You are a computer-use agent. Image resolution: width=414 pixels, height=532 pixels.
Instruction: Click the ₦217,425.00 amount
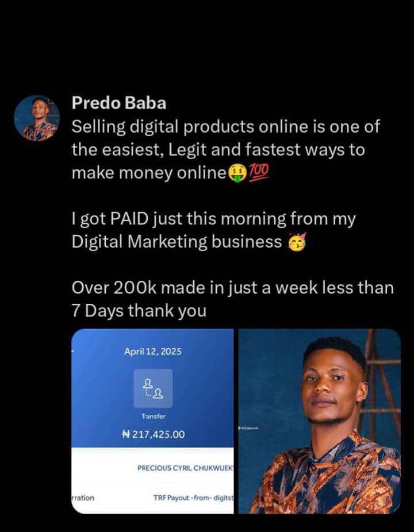(x=153, y=434)
